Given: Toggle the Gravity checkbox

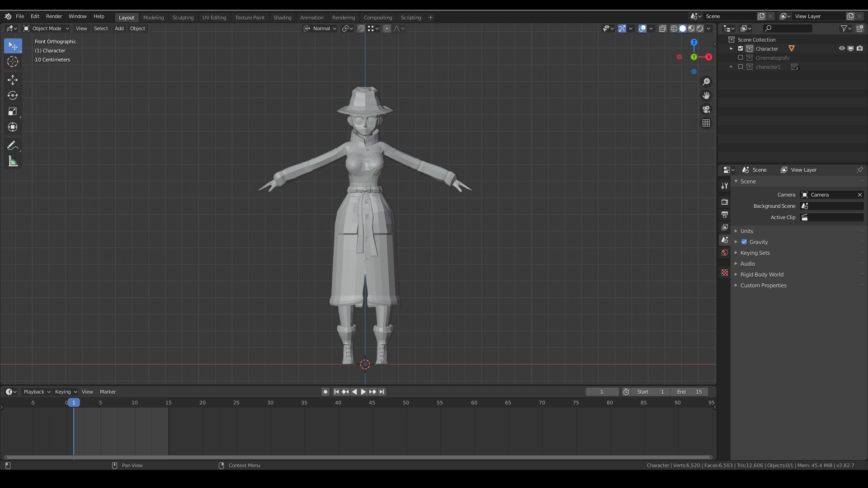Looking at the screenshot, I should 744,242.
